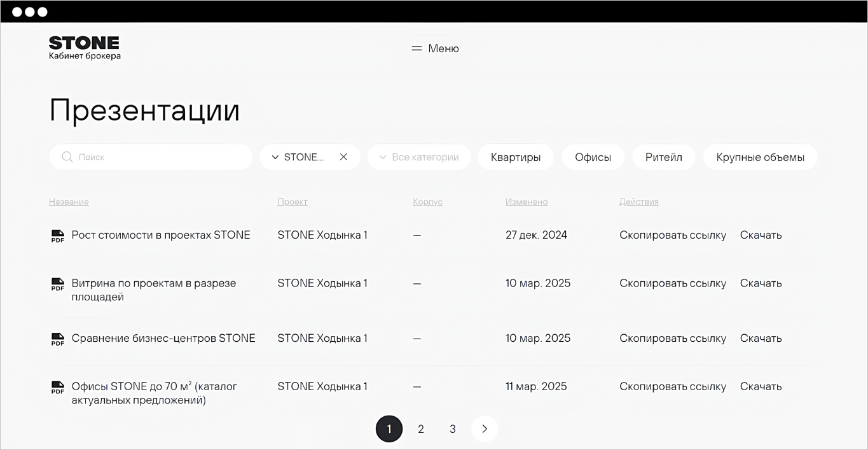Sort by Изменено column header
The image size is (868, 450).
pos(527,202)
